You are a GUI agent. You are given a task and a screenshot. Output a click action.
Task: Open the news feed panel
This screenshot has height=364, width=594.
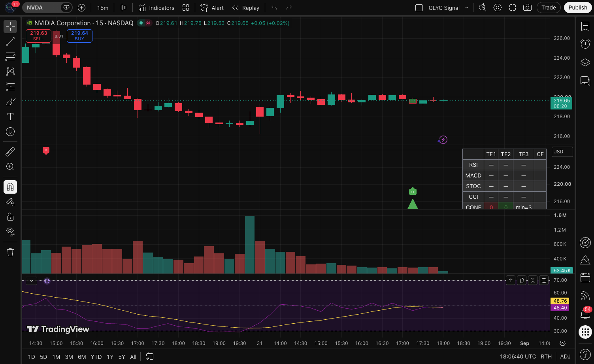tap(585, 295)
